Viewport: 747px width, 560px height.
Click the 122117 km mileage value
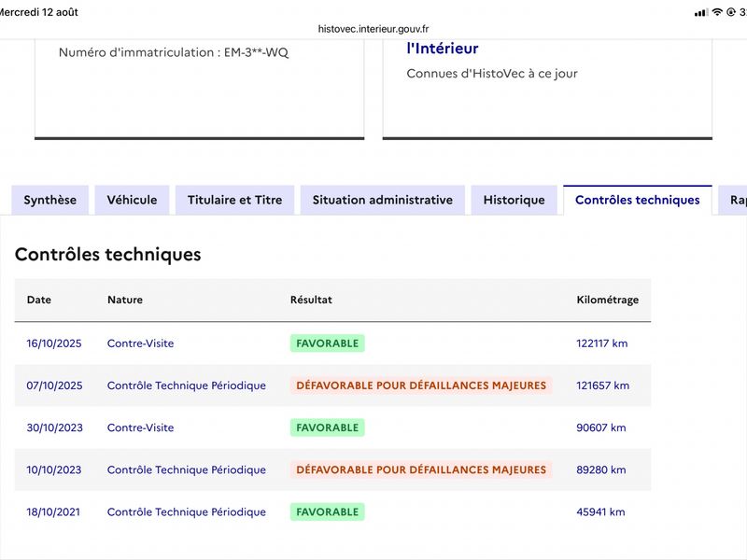pos(601,343)
